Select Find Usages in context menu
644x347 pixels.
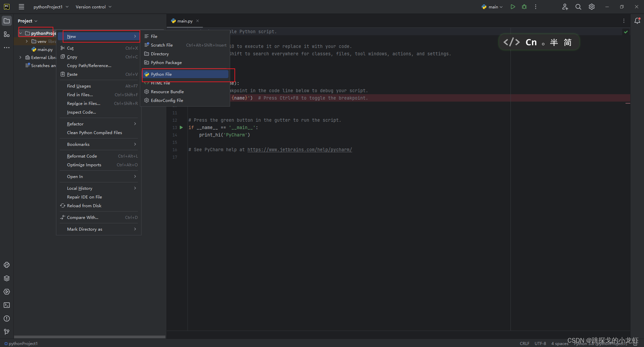(x=99, y=86)
